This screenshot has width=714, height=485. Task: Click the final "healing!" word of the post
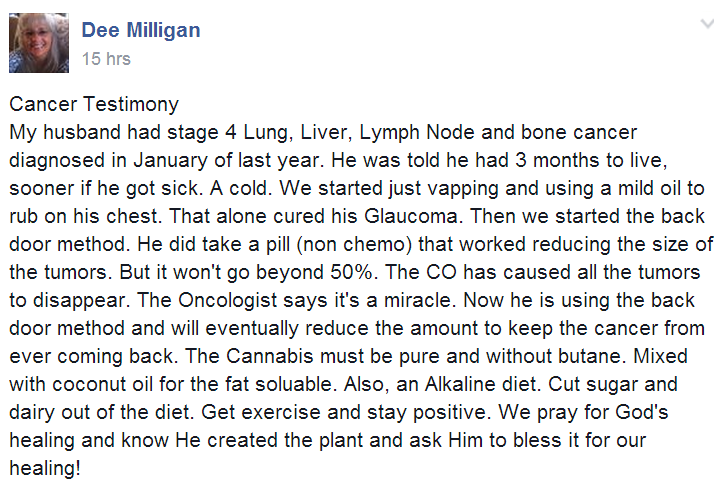pyautogui.click(x=44, y=469)
